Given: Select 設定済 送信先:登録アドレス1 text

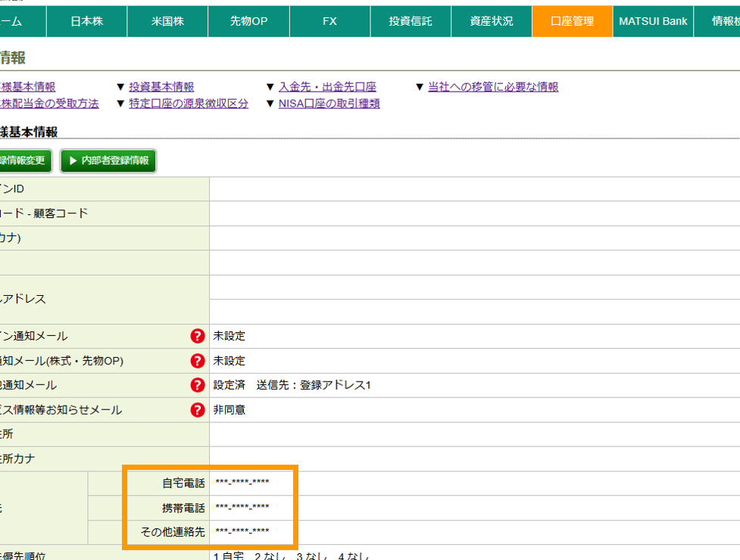Looking at the screenshot, I should point(292,385).
